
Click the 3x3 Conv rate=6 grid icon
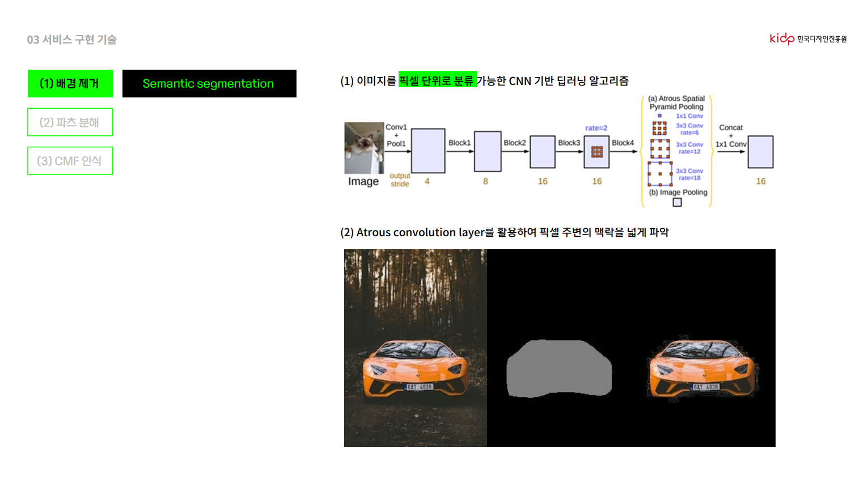click(x=659, y=128)
